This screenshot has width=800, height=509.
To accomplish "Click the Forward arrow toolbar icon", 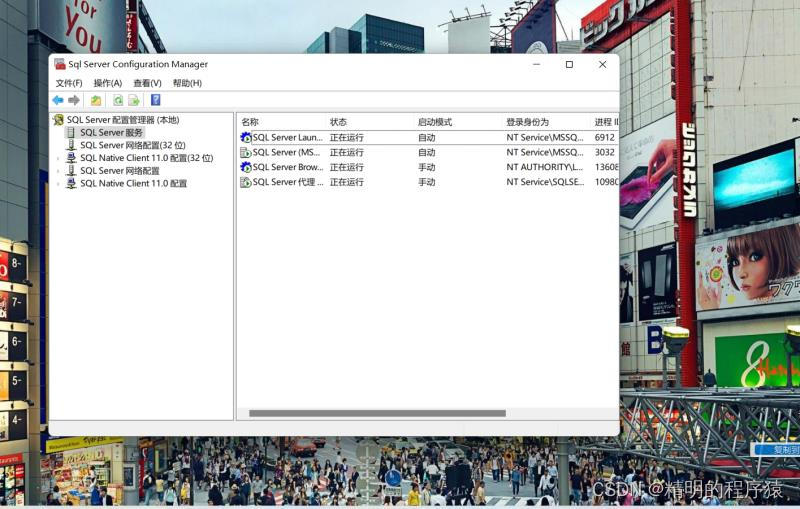I will [x=74, y=100].
